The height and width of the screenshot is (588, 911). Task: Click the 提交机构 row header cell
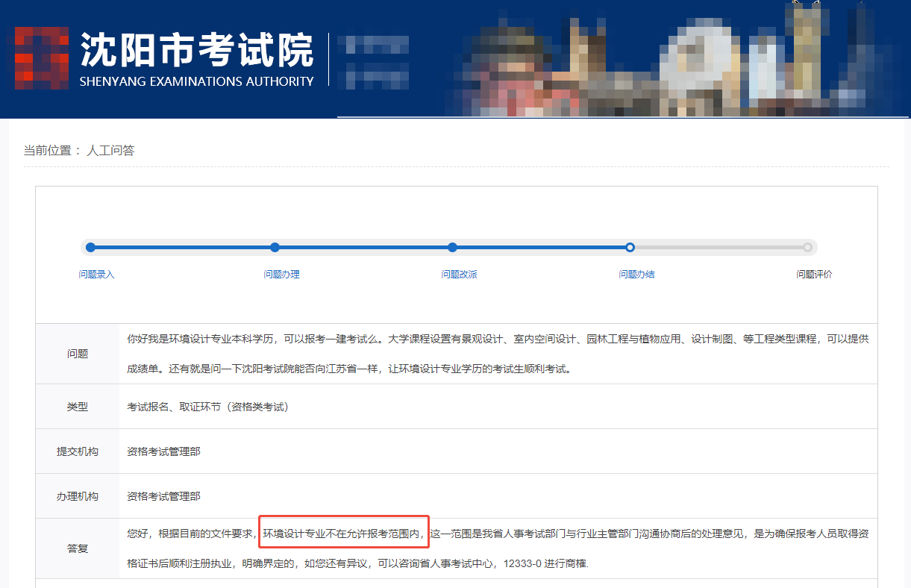[x=78, y=451]
